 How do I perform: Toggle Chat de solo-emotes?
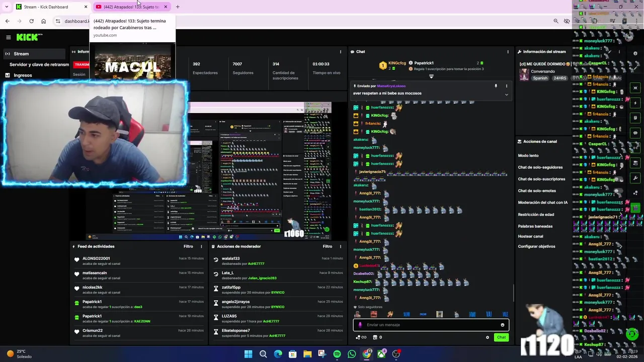(537, 191)
